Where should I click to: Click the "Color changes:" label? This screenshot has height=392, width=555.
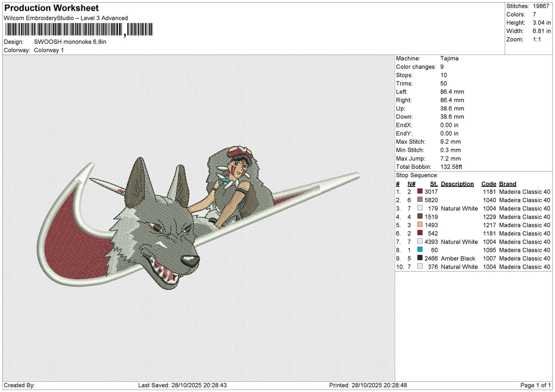click(x=416, y=67)
